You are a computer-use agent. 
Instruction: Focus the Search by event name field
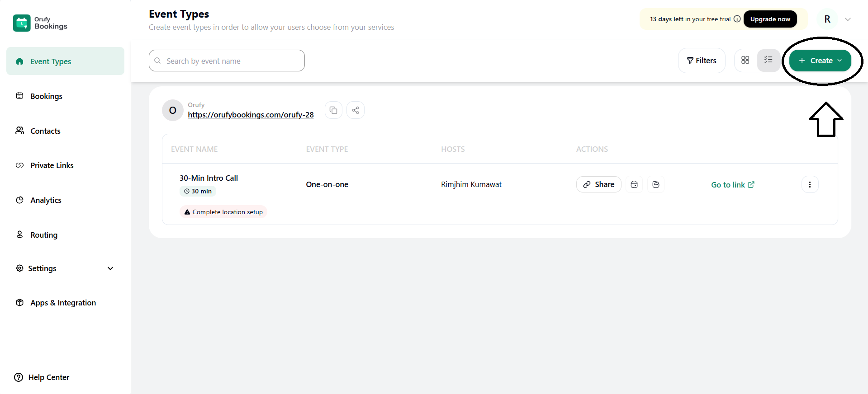227,61
